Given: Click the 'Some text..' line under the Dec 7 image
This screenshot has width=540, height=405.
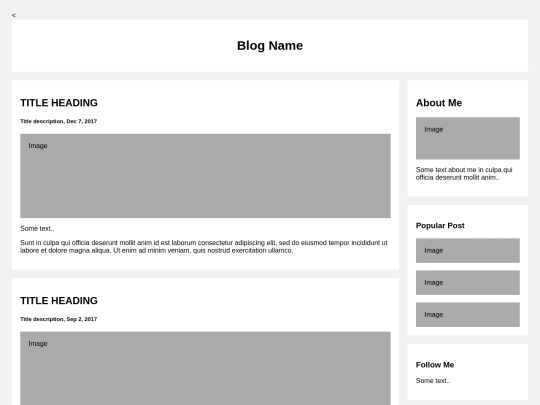Looking at the screenshot, I should (x=37, y=228).
